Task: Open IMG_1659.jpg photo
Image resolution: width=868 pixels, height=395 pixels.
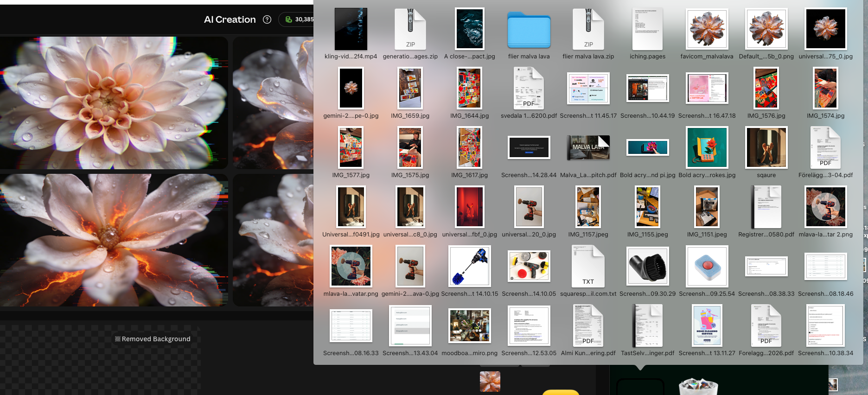Action: pyautogui.click(x=410, y=88)
